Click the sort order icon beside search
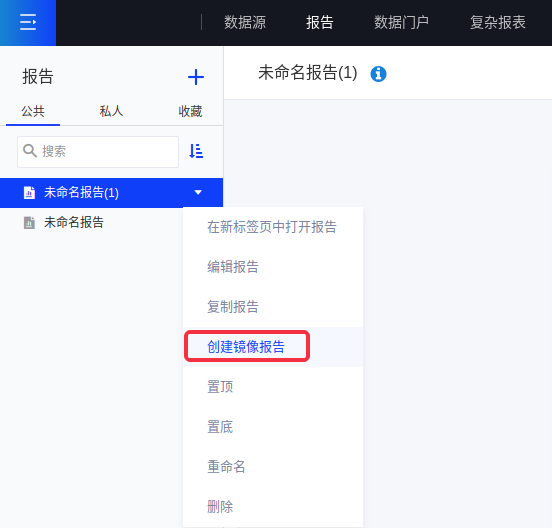Viewport: 552px width, 528px height. click(196, 151)
